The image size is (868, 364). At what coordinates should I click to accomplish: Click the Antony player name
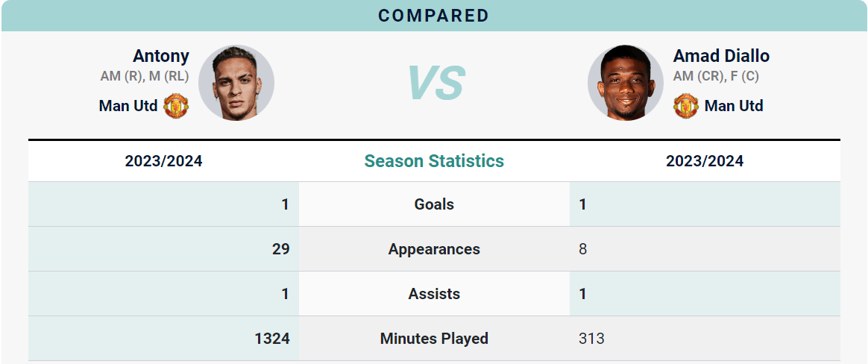click(x=161, y=56)
